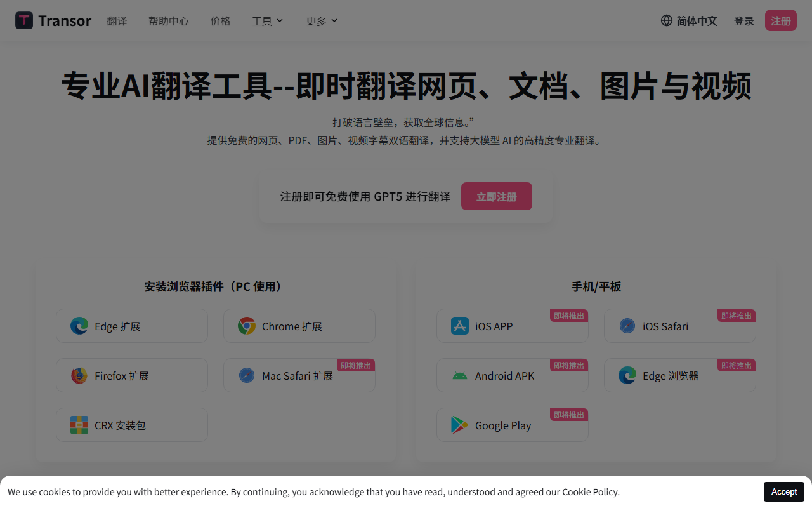Select the Mac Safari 扩展 card

299,375
